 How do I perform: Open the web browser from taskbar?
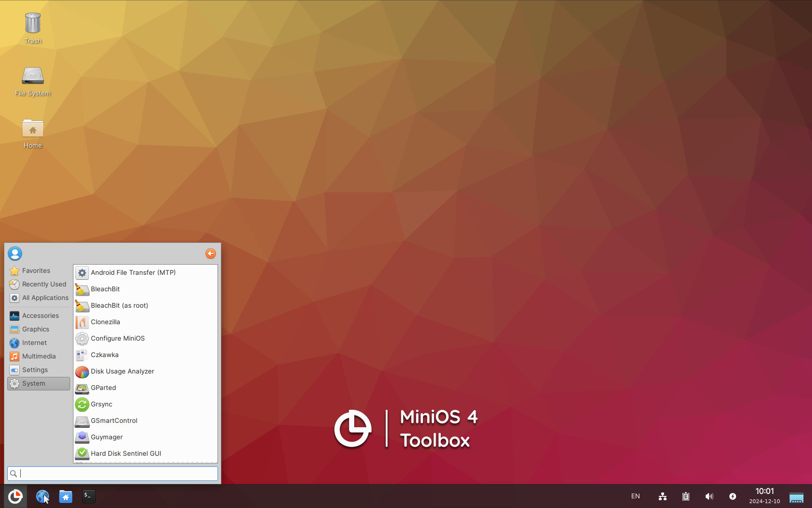coord(43,496)
